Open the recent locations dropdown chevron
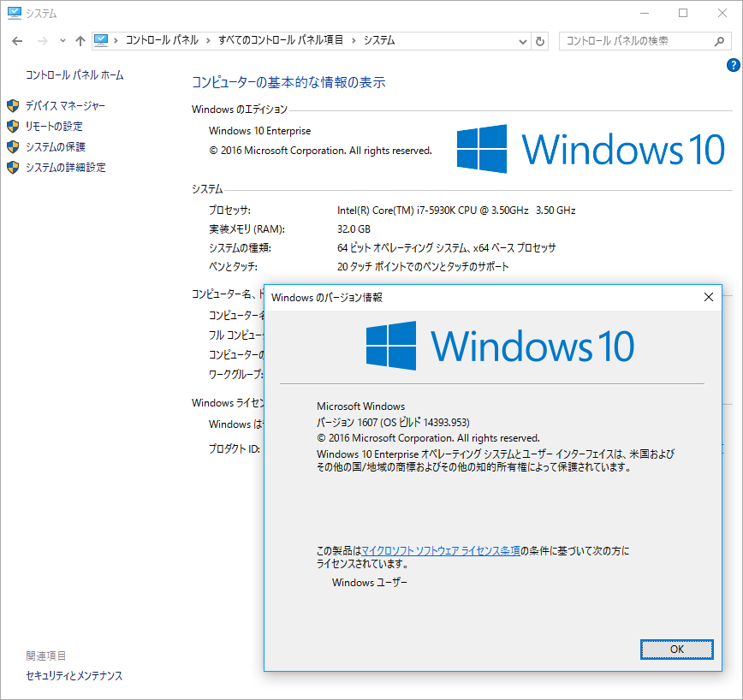Image resolution: width=743 pixels, height=700 pixels. click(x=62, y=41)
